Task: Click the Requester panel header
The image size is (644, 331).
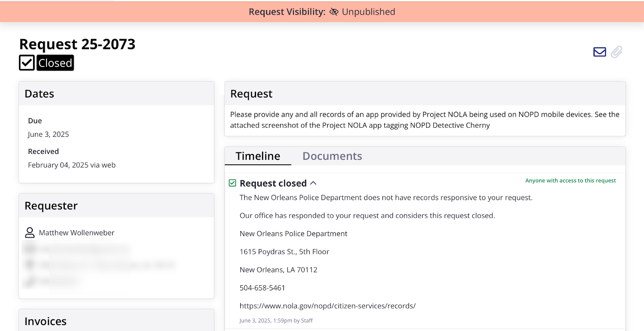Action: 116,206
